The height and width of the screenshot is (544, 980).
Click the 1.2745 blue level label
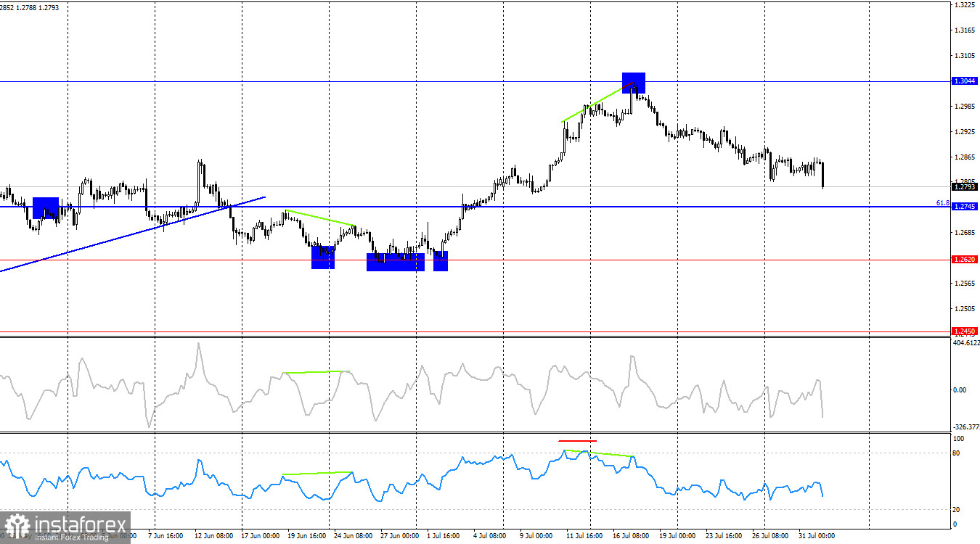click(964, 207)
